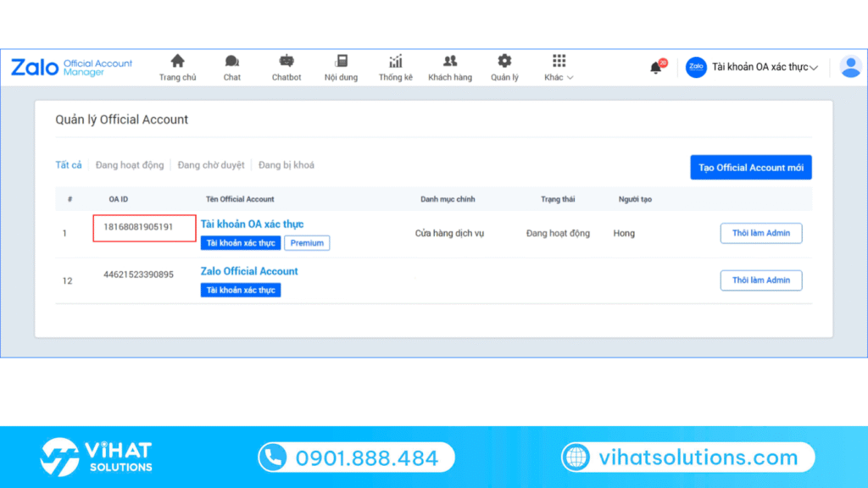Open the Zalo Official Account link
868x488 pixels.
(x=249, y=271)
